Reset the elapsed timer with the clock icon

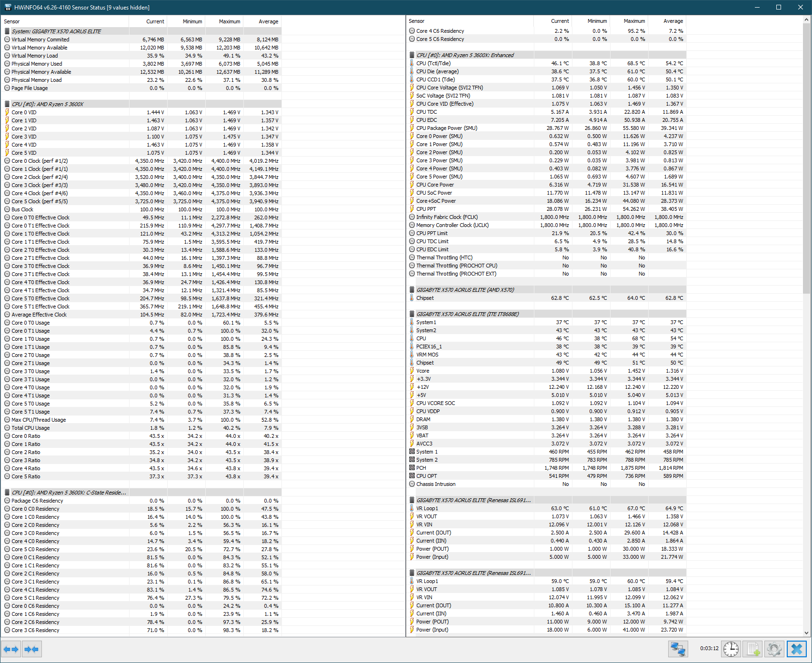pyautogui.click(x=731, y=649)
